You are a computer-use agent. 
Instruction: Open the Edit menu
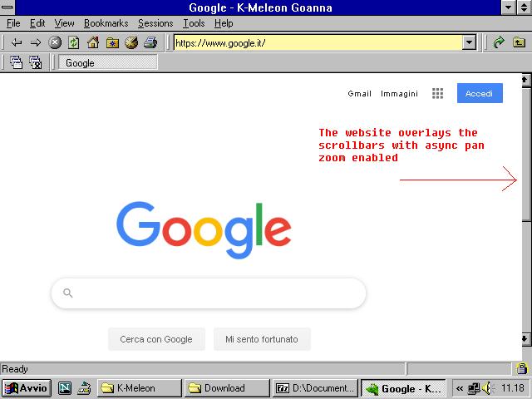tap(37, 23)
